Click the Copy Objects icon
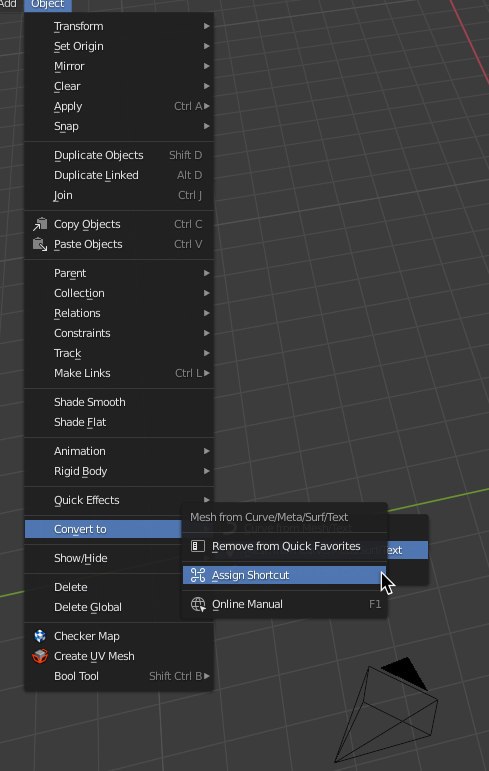This screenshot has width=489, height=771. coord(40,224)
